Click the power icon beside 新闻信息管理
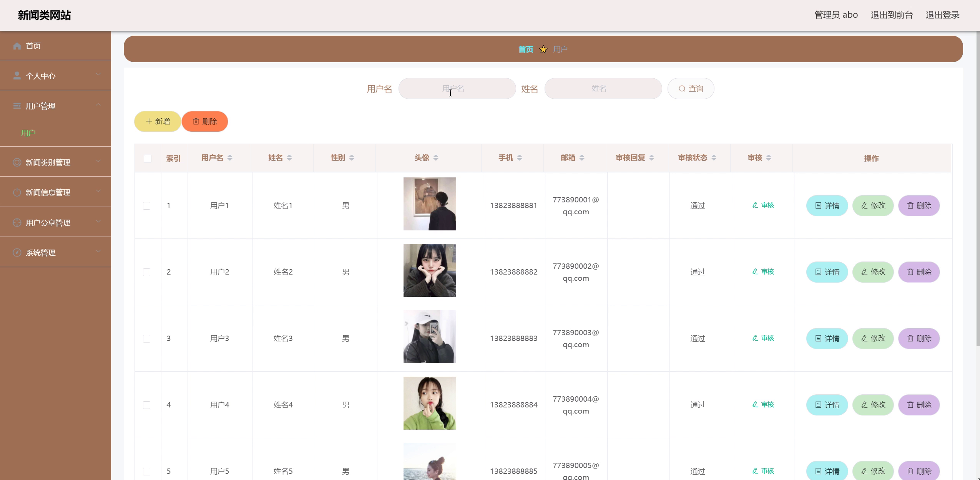 pos(17,192)
